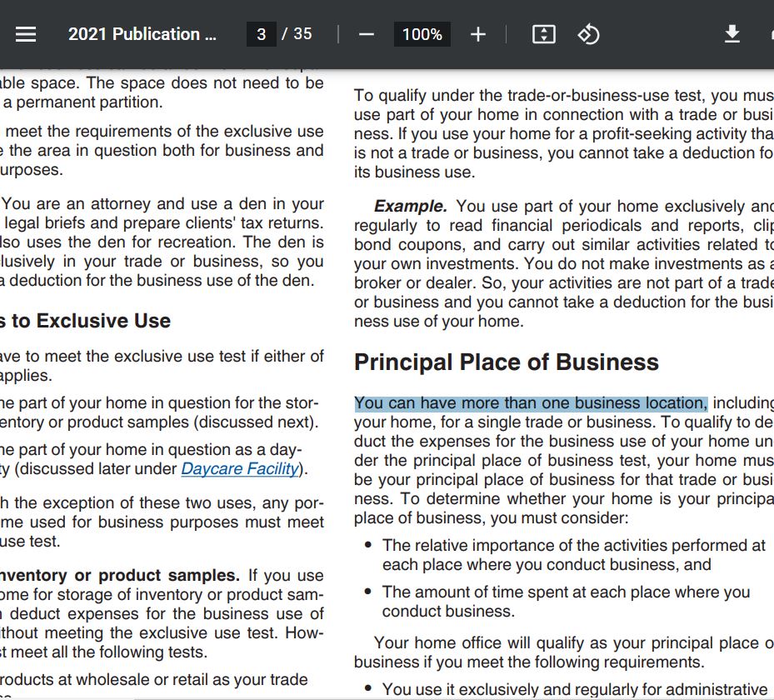Open the sidebar hamburger menu
The image size is (774, 700).
26,34
